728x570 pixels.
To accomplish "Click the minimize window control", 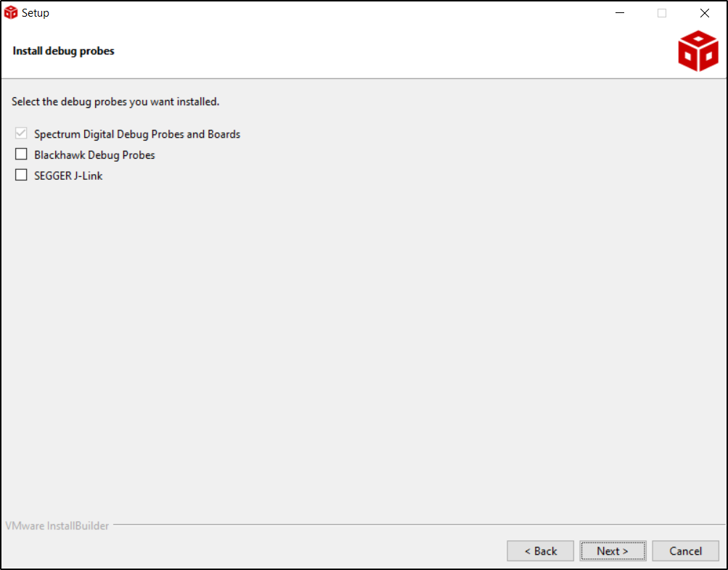I will pos(619,12).
